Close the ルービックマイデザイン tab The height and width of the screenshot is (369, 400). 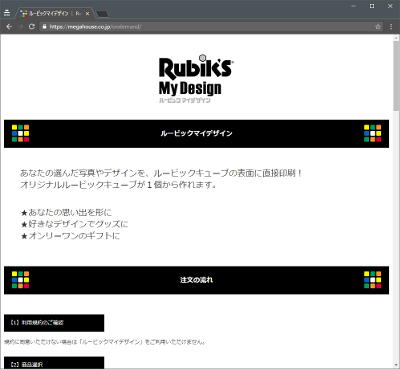pos(87,14)
